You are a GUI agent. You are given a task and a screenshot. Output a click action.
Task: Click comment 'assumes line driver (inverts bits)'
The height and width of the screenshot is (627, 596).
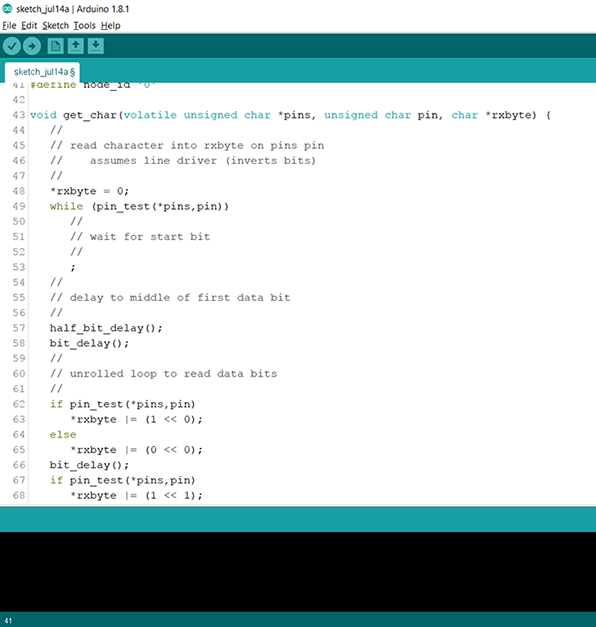pos(183,161)
